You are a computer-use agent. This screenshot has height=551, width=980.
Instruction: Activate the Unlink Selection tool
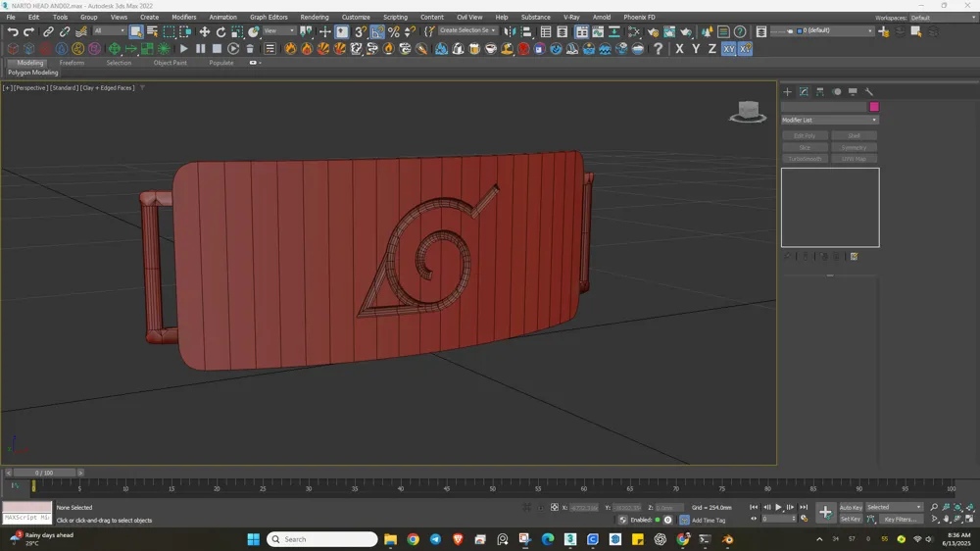[65, 31]
